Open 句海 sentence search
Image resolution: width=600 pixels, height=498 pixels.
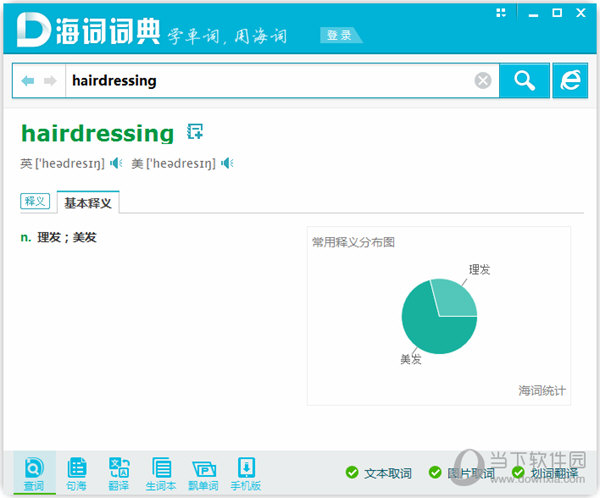pyautogui.click(x=76, y=473)
